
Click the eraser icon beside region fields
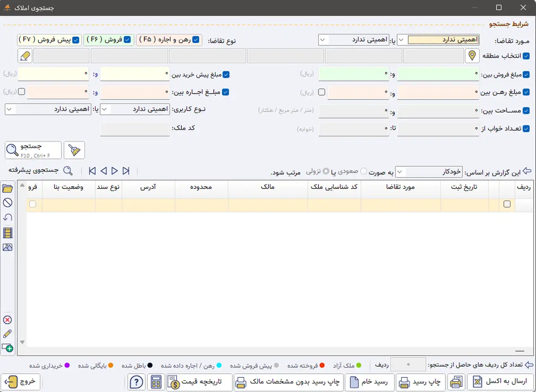point(25,56)
